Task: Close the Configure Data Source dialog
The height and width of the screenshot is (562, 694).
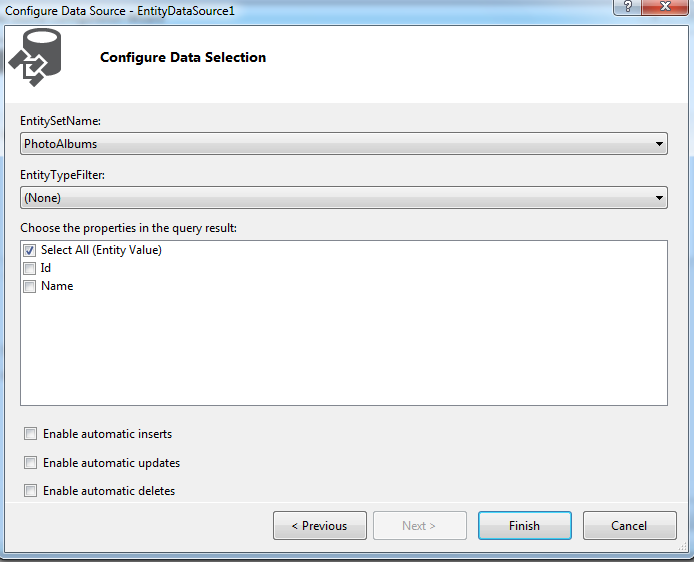Action: pos(665,7)
